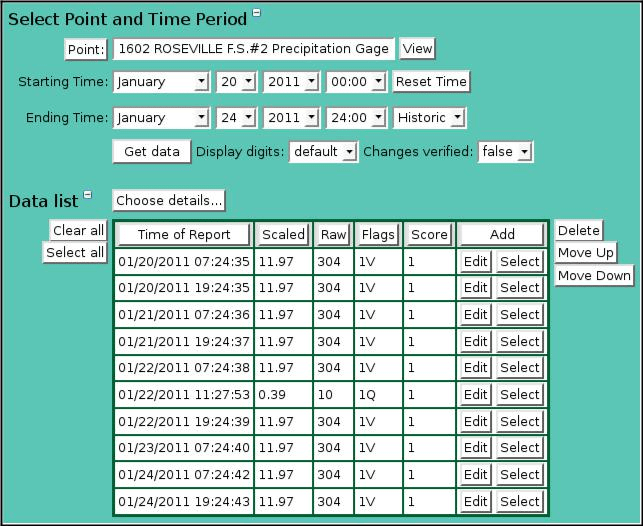Collapse the Select Point and Time Period section
This screenshot has height=526, width=643.
pos(257,13)
